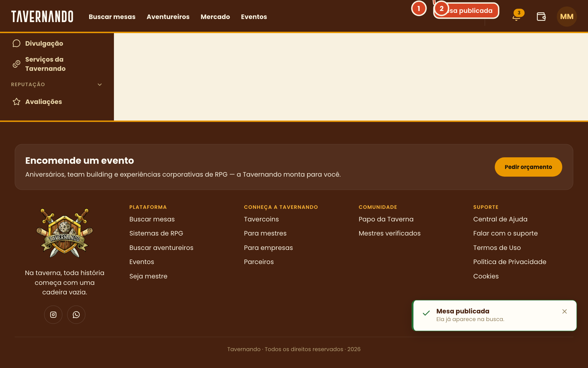Open Buscar mesas in top navigation
Image resolution: width=588 pixels, height=368 pixels.
coord(112,17)
